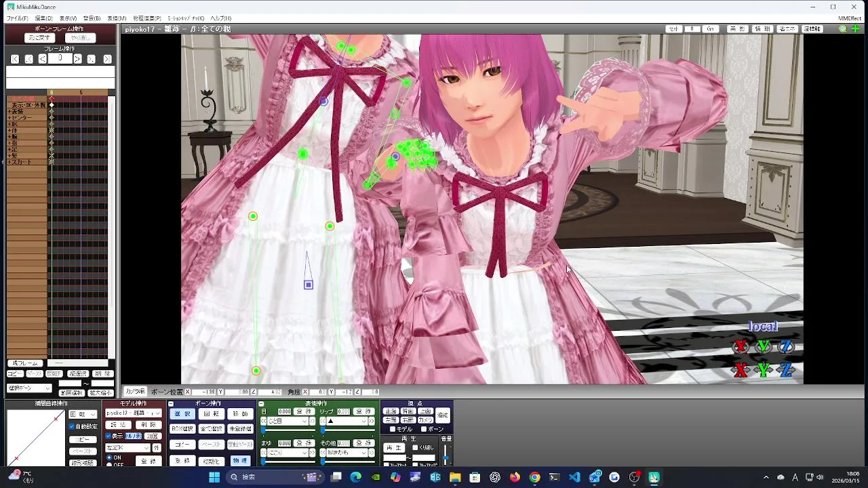868x488 pixels.
Task: Previous eye morph arrow button
Action: (264, 421)
